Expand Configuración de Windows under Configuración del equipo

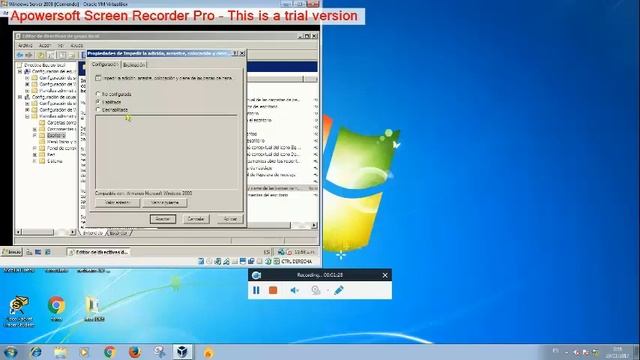point(27,84)
